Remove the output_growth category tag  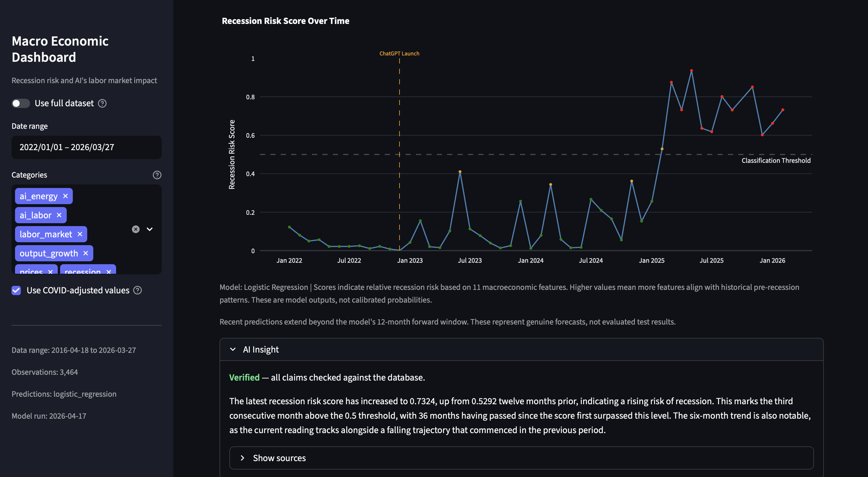point(86,253)
